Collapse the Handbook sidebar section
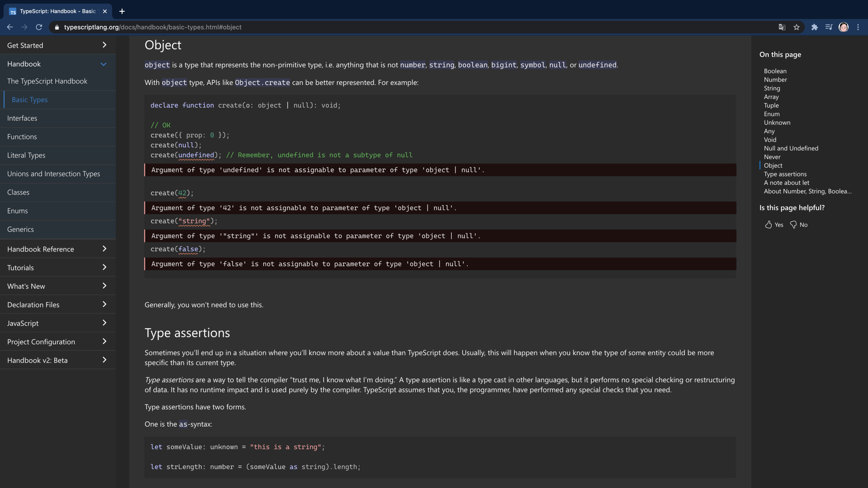 [103, 64]
